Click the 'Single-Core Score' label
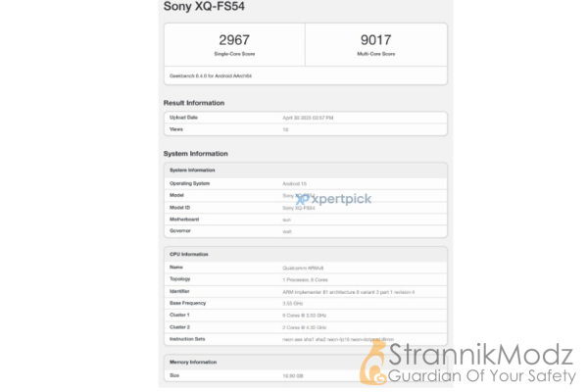 point(234,54)
